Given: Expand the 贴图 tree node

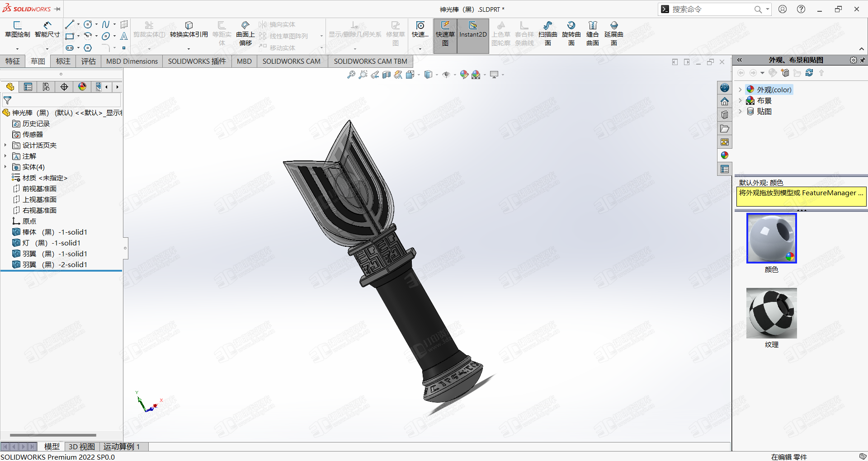Looking at the screenshot, I should point(740,111).
